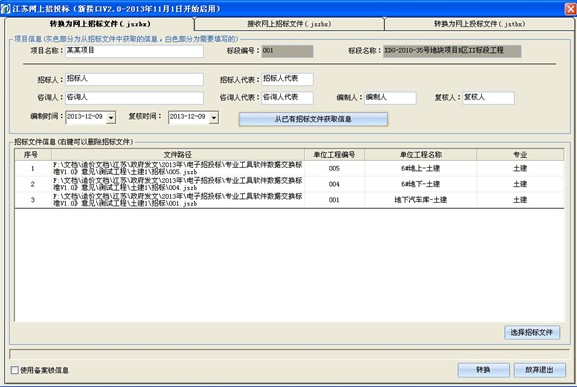Click 土建 cell in the 地下汽车库 row
Image resolution: width=577 pixels, height=387 pixels.
coord(520,200)
